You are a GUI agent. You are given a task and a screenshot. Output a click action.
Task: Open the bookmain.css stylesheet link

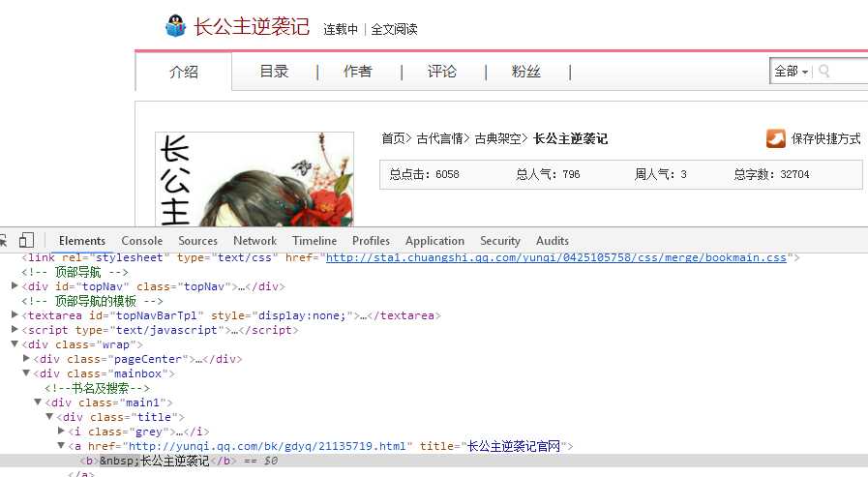[x=555, y=257]
